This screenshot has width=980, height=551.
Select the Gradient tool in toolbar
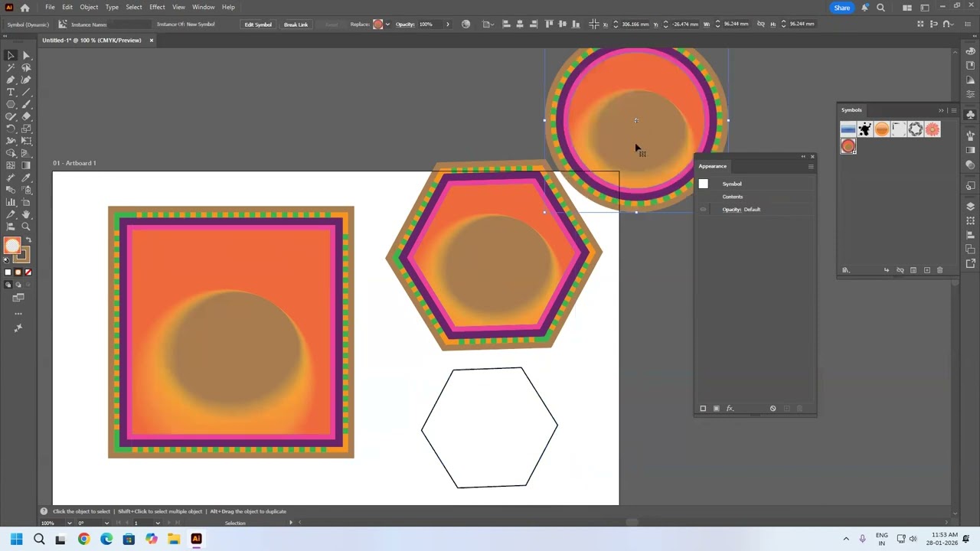click(x=26, y=165)
